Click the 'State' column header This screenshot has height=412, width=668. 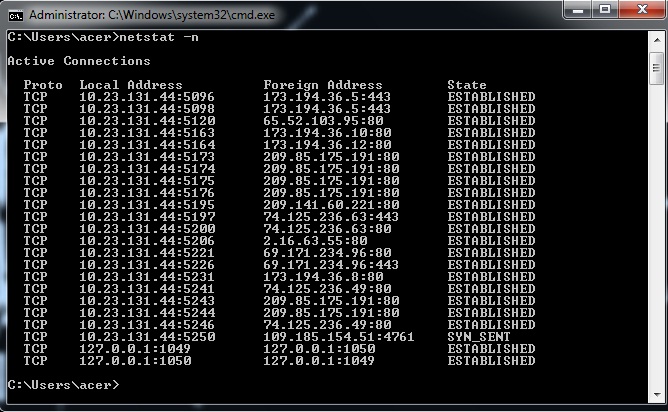click(x=467, y=85)
